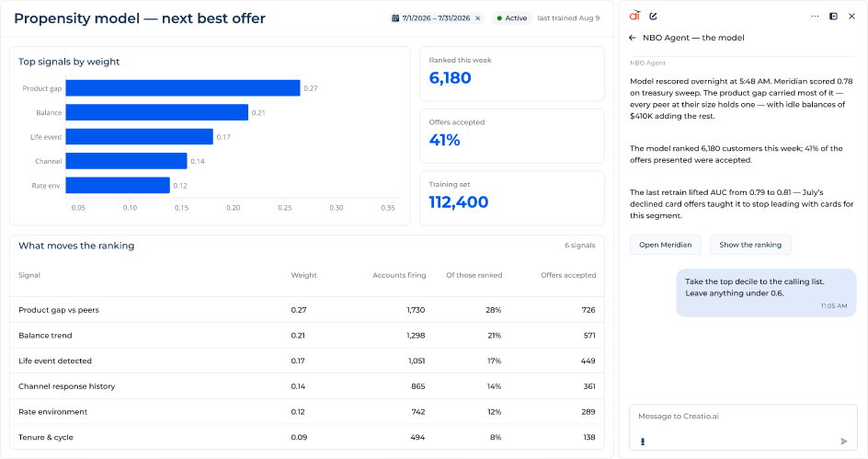Click the Creatio.ai logo icon
The height and width of the screenshot is (459, 868).
coord(635,16)
